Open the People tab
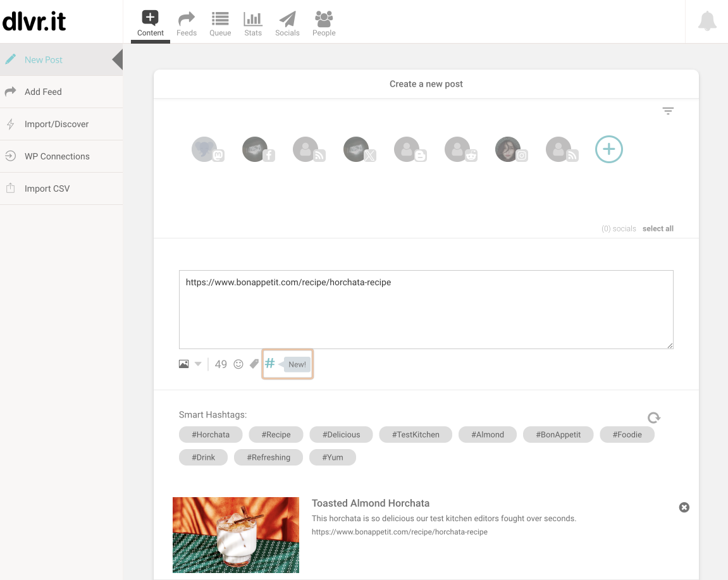 click(324, 23)
